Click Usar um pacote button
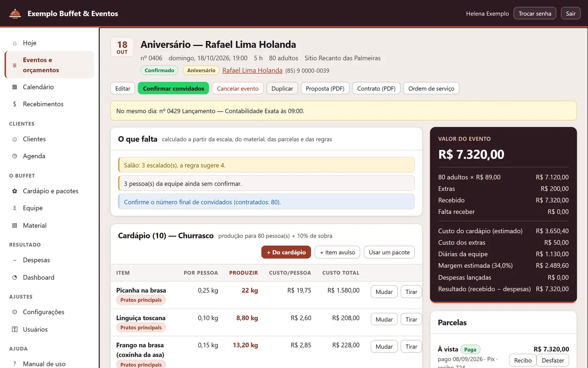The width and height of the screenshot is (588, 368). tap(389, 252)
